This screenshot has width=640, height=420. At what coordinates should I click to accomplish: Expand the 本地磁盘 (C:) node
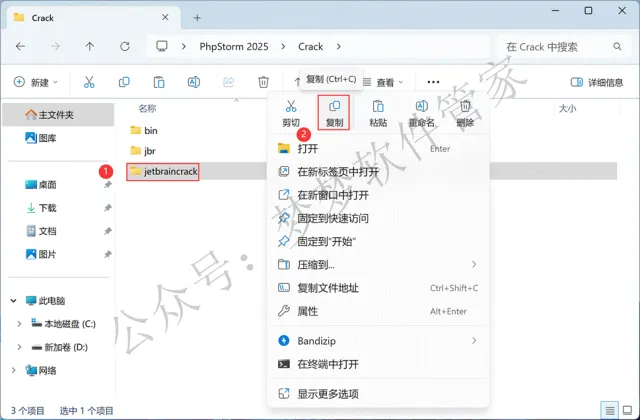(x=19, y=324)
